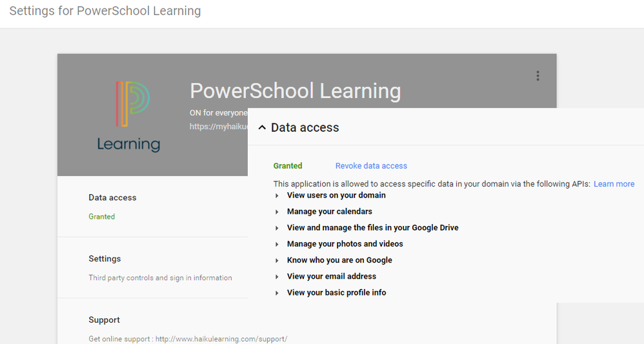Viewport: 644px width, 344px height.
Task: Open the Learn more link
Action: click(614, 184)
